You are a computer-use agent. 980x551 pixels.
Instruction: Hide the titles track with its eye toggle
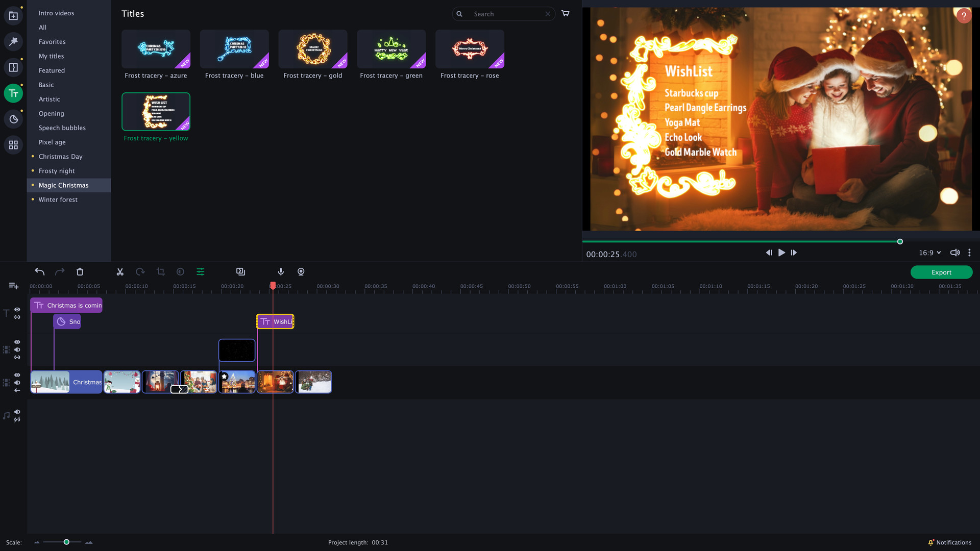pos(17,310)
